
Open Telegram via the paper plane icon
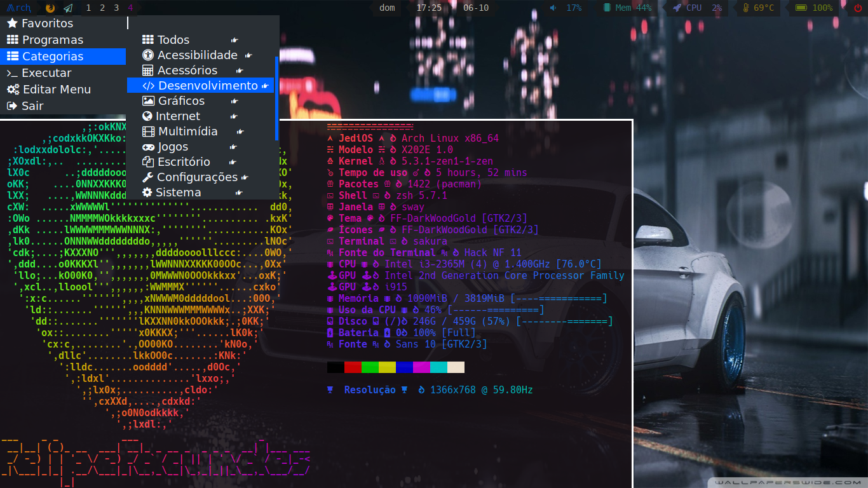pos(68,8)
